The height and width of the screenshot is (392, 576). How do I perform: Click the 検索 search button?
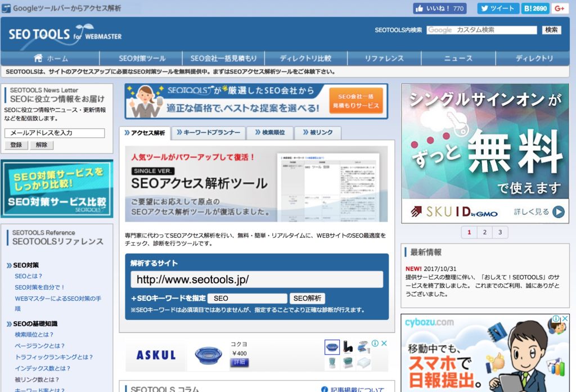click(551, 30)
